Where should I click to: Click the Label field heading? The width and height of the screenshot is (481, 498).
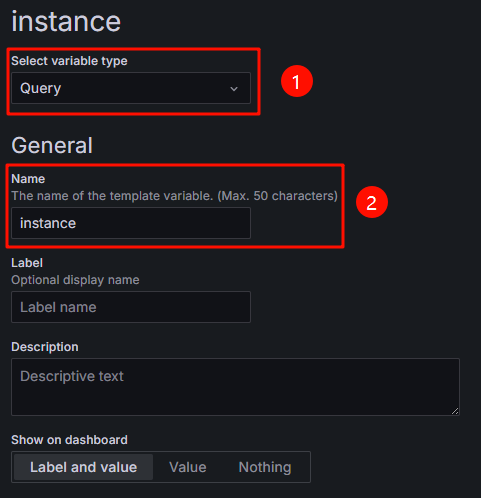[x=27, y=263]
